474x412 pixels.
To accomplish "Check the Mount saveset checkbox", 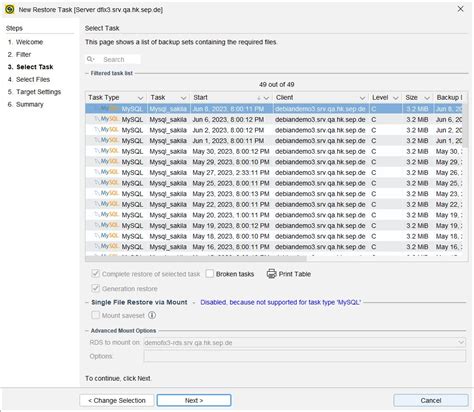I will tap(95, 315).
